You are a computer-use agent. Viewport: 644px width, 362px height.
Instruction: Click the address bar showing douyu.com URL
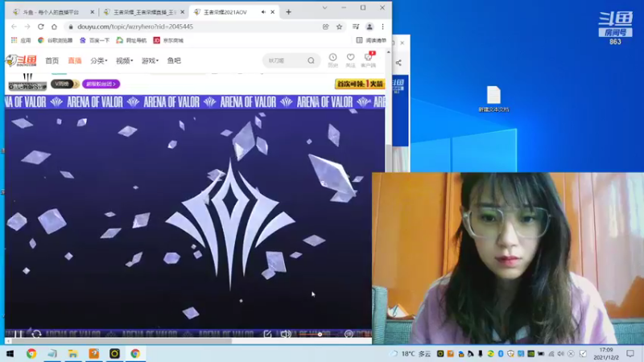pos(193,27)
